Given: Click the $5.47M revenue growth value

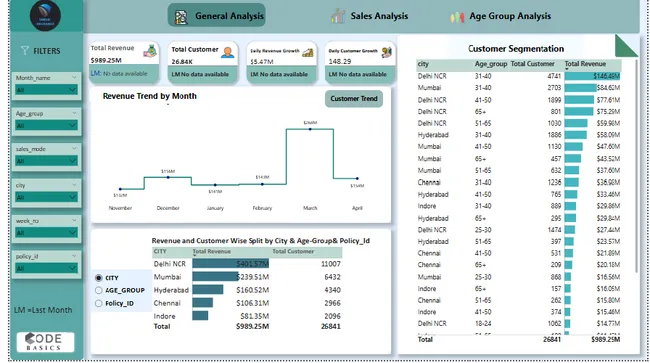Looking at the screenshot, I should tap(262, 61).
